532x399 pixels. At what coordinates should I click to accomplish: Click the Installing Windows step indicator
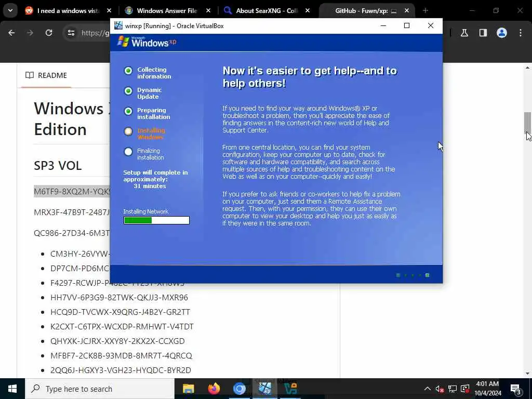coord(128,131)
